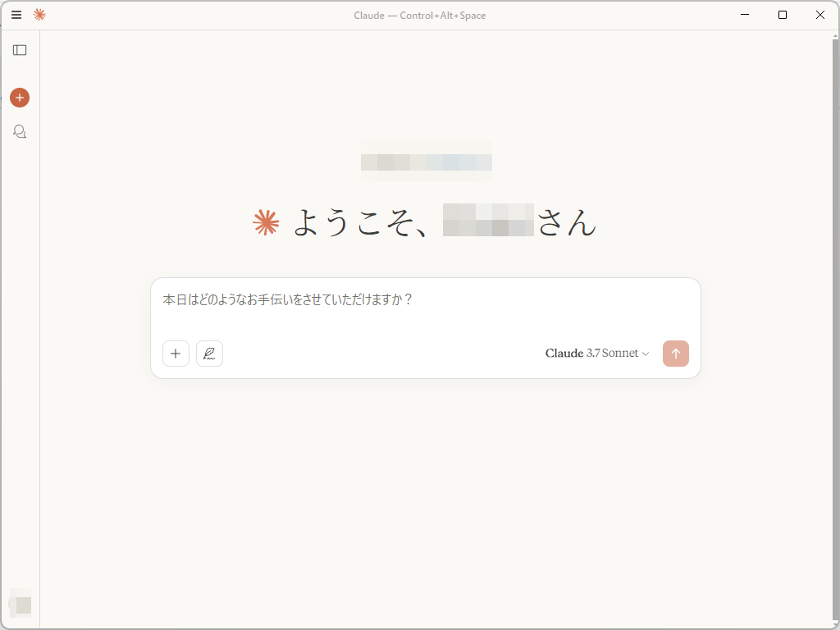
Task: Minimize the Claude window
Action: click(745, 15)
